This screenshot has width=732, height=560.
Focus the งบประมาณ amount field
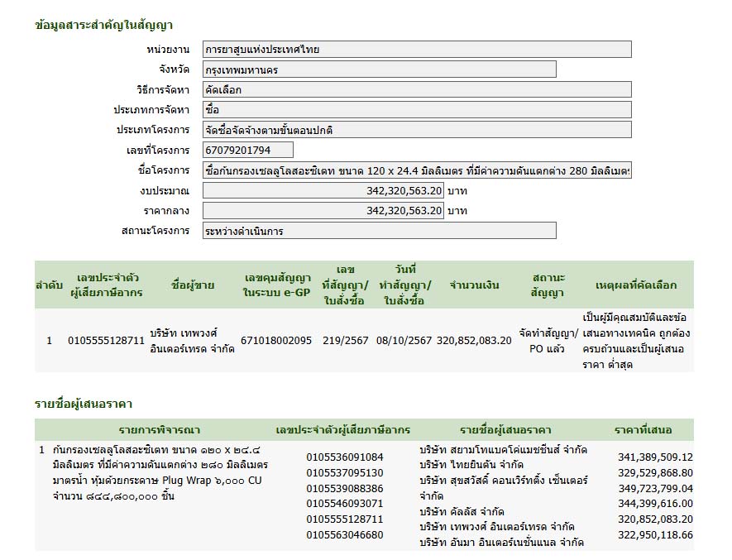tap(323, 190)
